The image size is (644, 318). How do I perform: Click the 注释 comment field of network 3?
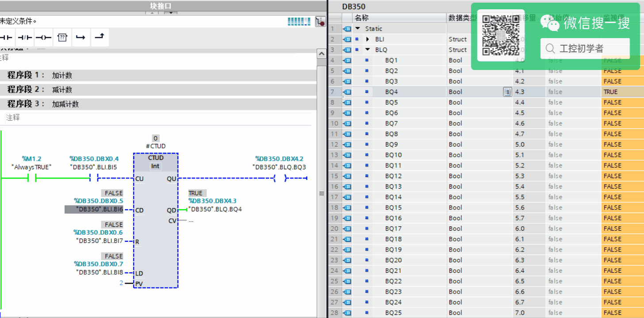(x=158, y=118)
